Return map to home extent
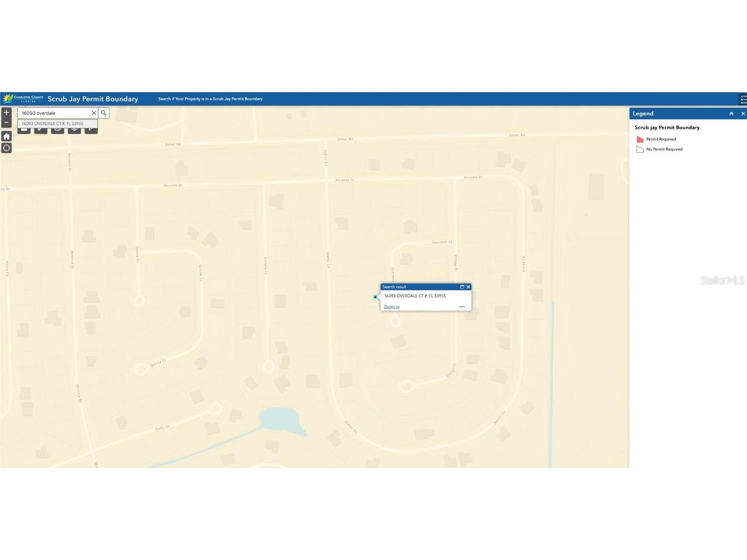The height and width of the screenshot is (560, 747). coord(6,136)
